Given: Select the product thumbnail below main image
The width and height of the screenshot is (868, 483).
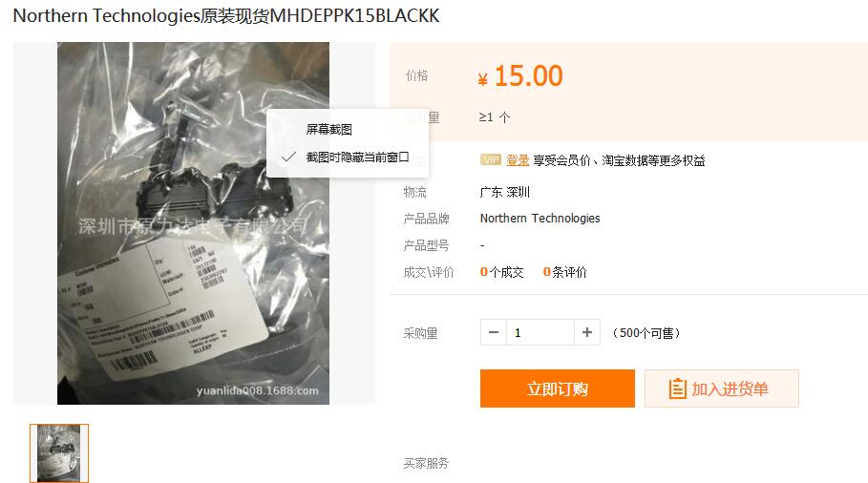Looking at the screenshot, I should (59, 453).
